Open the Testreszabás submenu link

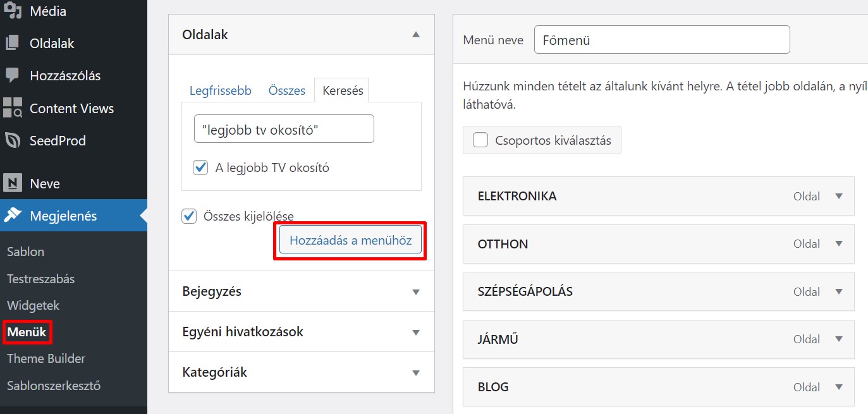click(x=40, y=279)
